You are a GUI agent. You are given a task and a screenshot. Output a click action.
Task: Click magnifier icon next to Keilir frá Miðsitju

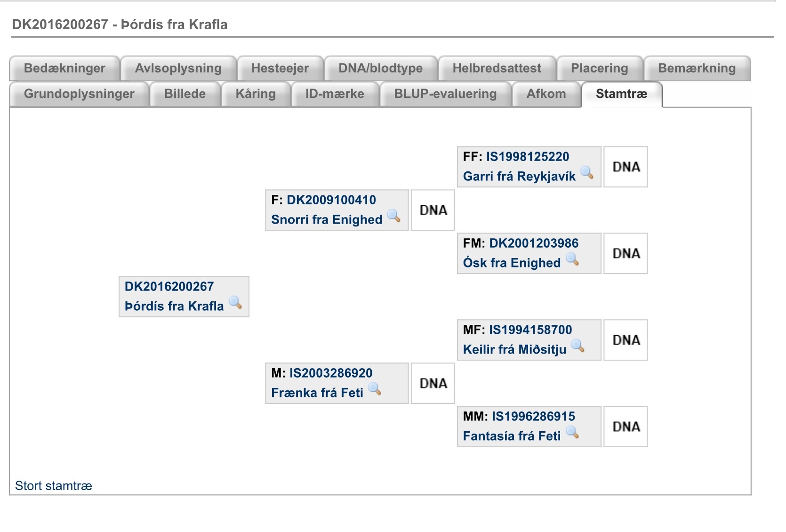tap(578, 346)
